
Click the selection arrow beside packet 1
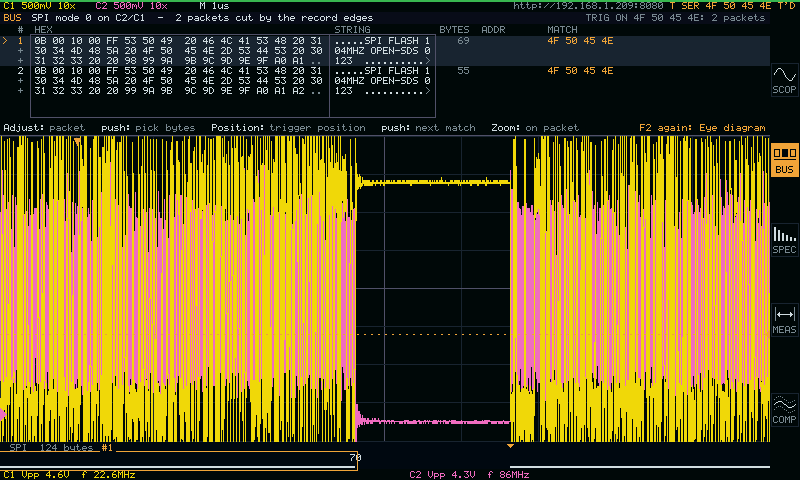[5, 40]
